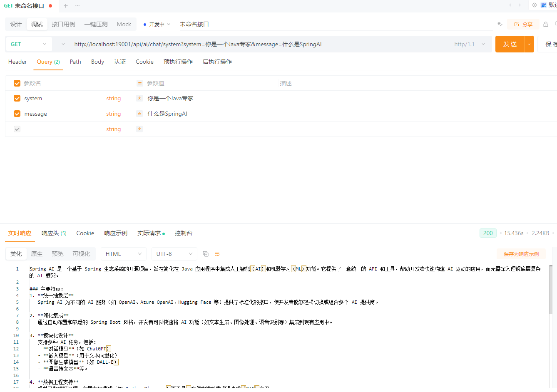
Task: Click the plus icon to open a new tab
Action: pos(65,6)
